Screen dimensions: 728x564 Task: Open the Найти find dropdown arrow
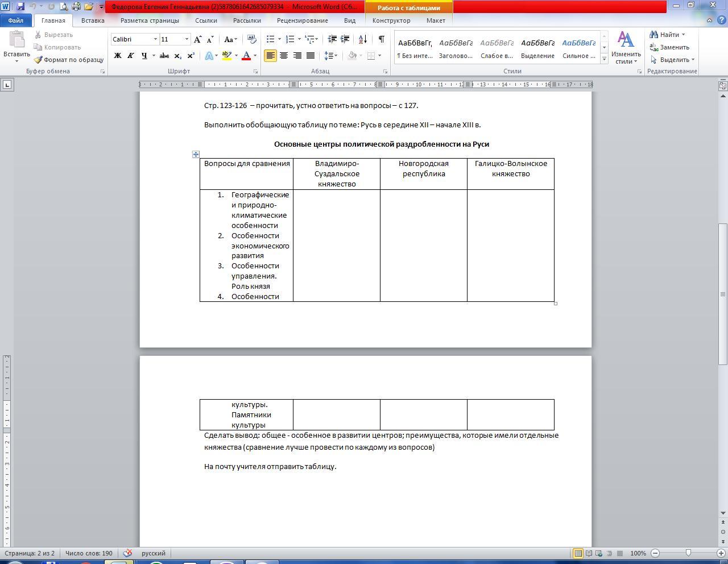pyautogui.click(x=683, y=35)
